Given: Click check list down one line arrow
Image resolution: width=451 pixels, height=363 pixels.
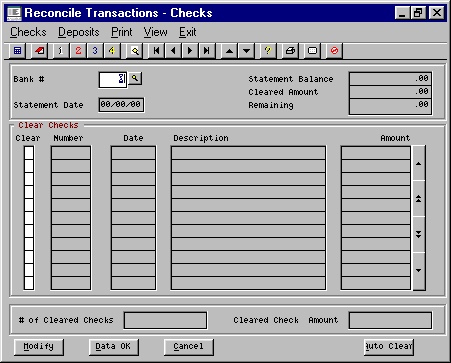Looking at the screenshot, I should click(419, 271).
